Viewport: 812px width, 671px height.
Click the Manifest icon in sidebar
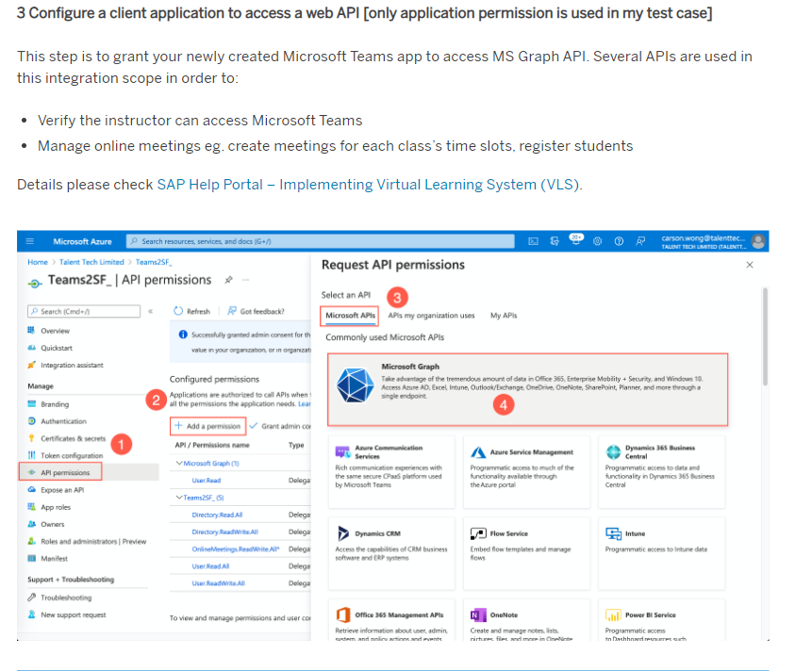31,558
